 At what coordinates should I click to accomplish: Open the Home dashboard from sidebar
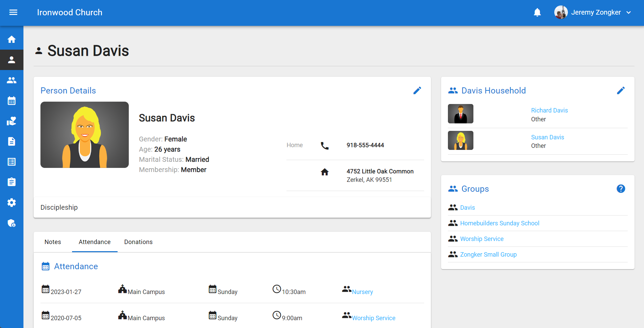(x=12, y=39)
